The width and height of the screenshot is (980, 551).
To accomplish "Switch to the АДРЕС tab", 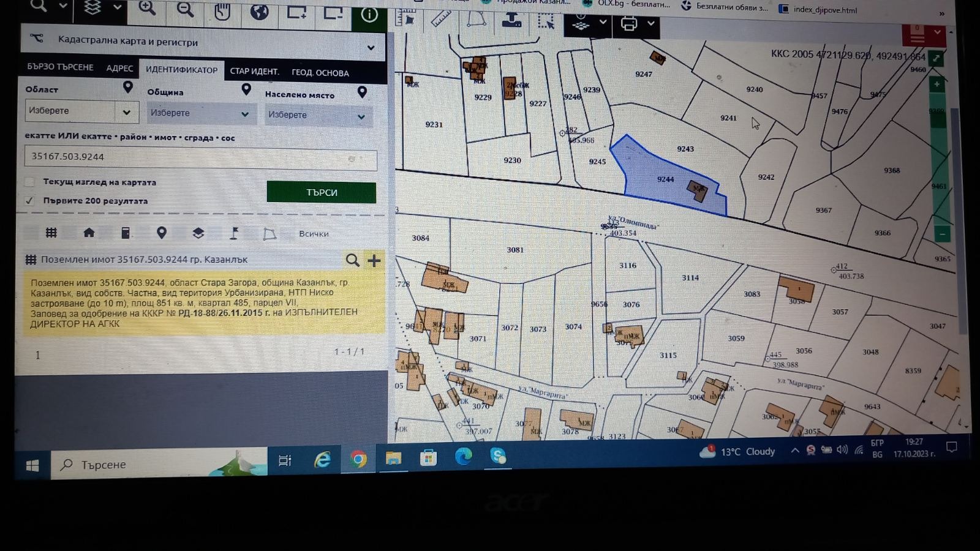I will (119, 68).
